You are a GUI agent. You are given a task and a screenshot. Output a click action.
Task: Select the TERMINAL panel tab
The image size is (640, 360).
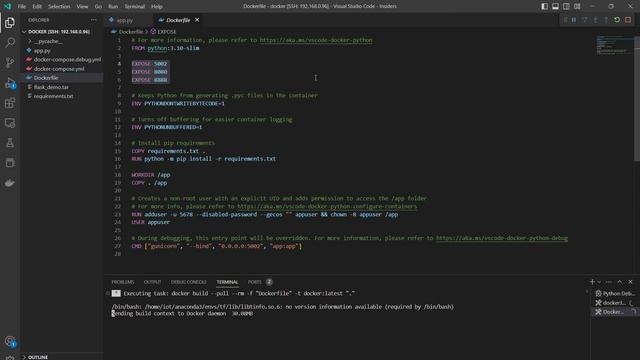click(x=227, y=282)
